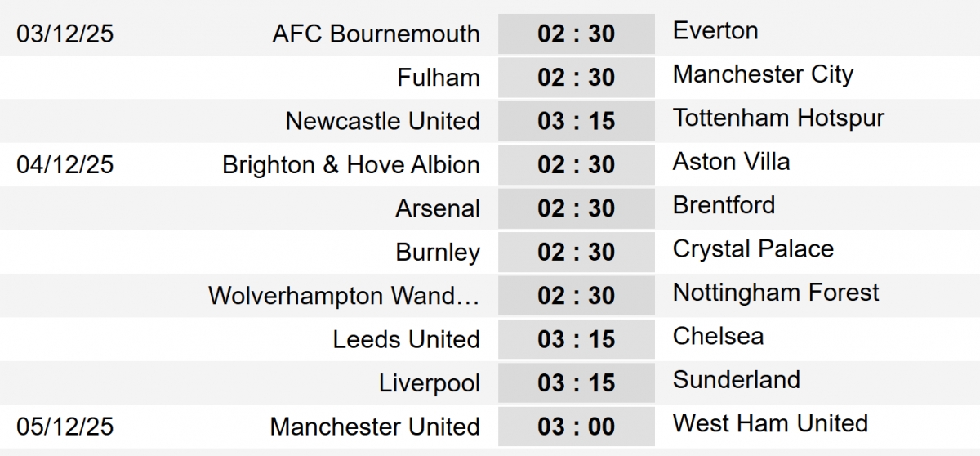Click the Newcastle vs Tottenham 03:15 time
The height and width of the screenshot is (456, 980).
pos(576,121)
